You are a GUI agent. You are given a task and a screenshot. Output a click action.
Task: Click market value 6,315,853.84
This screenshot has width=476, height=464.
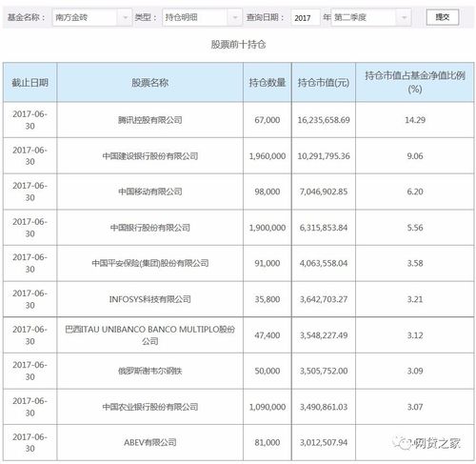(x=324, y=228)
